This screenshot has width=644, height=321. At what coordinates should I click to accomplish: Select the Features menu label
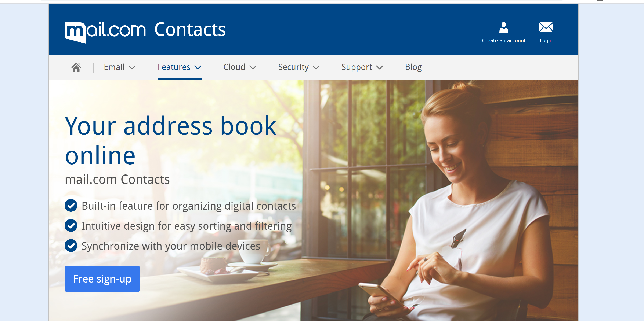(174, 67)
